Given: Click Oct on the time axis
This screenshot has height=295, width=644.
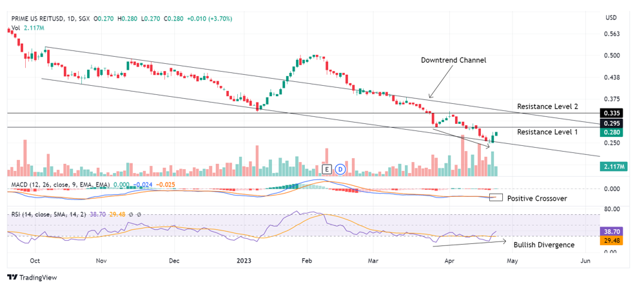Looking at the screenshot, I should pyautogui.click(x=35, y=261).
